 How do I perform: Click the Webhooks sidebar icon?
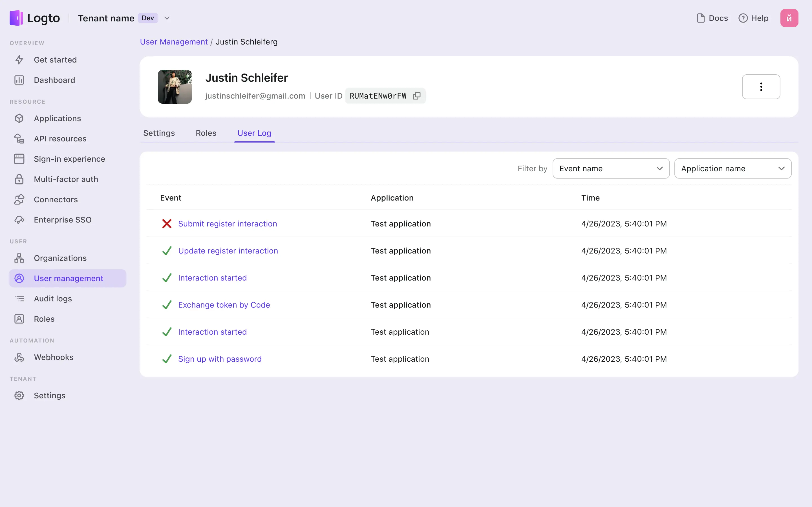tap(20, 357)
